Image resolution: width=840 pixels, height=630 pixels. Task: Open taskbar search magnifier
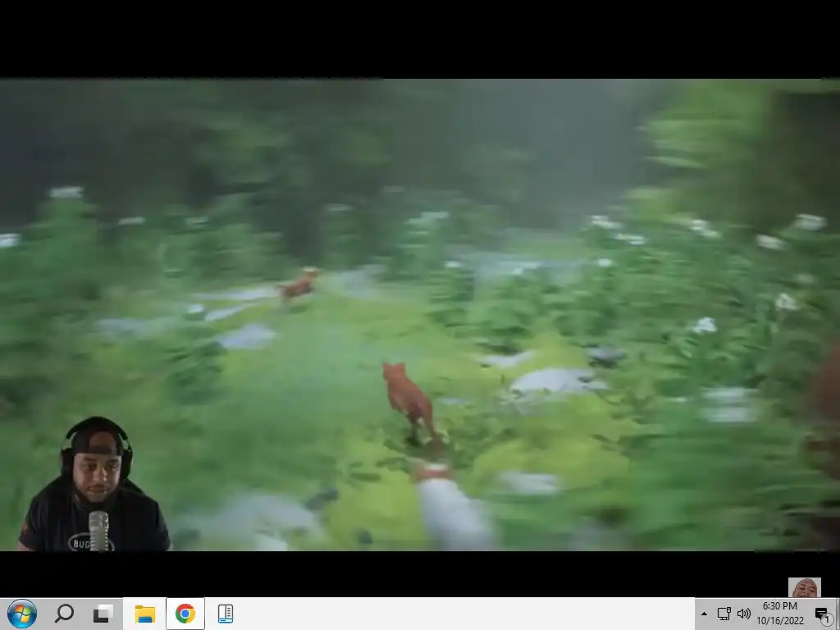[64, 614]
